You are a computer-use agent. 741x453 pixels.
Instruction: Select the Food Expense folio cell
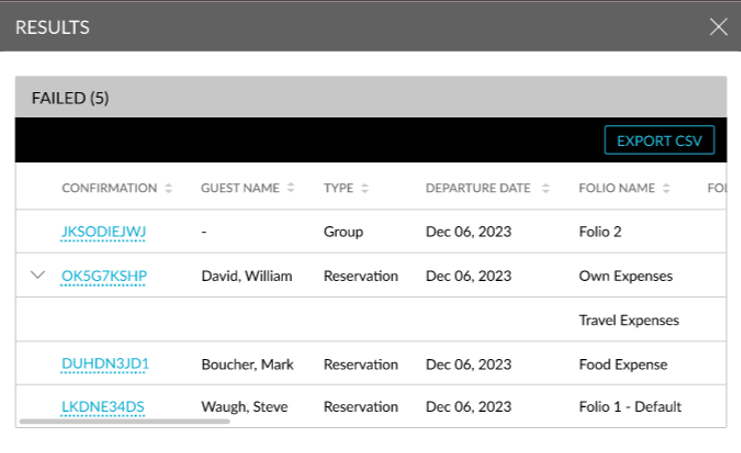pyautogui.click(x=623, y=365)
